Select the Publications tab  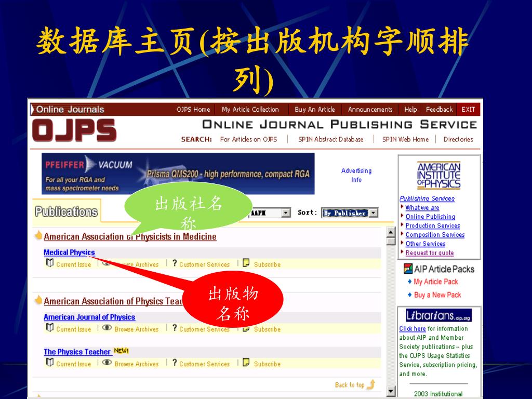click(66, 212)
